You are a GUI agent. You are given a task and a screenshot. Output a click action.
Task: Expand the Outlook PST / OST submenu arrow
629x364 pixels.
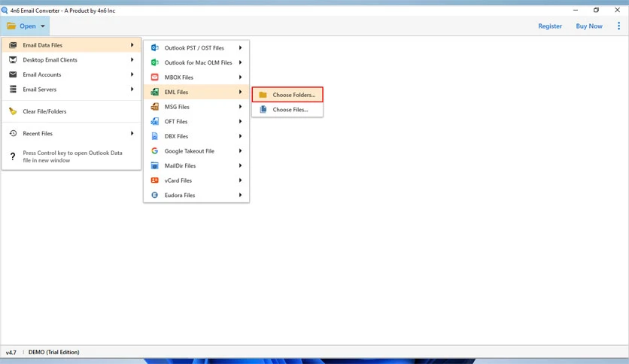[x=240, y=47]
